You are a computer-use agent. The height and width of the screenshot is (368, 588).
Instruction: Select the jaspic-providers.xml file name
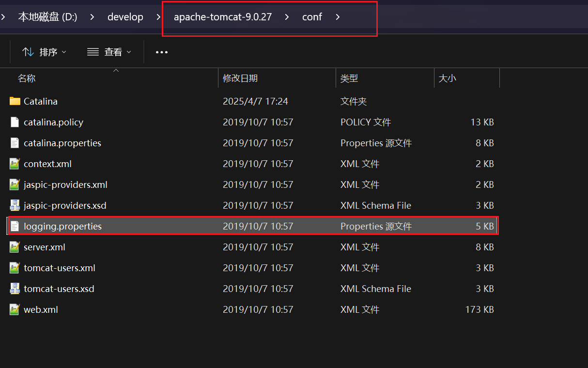point(65,184)
